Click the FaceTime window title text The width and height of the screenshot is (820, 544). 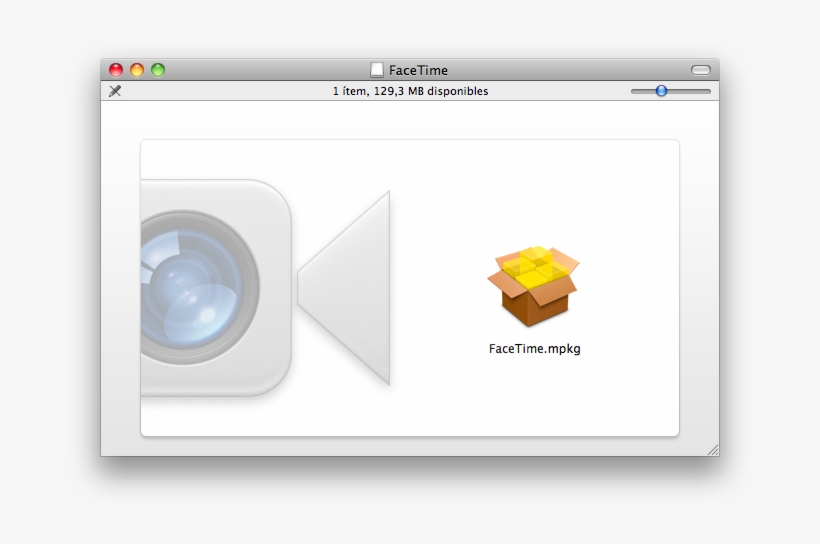tap(418, 70)
